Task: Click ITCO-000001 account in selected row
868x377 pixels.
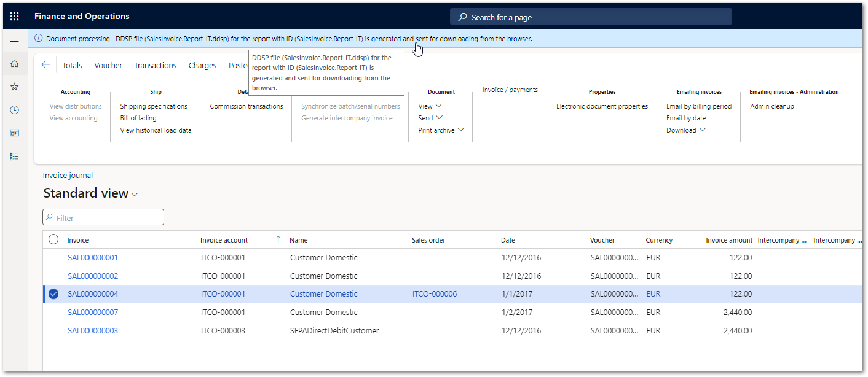Action: point(223,294)
